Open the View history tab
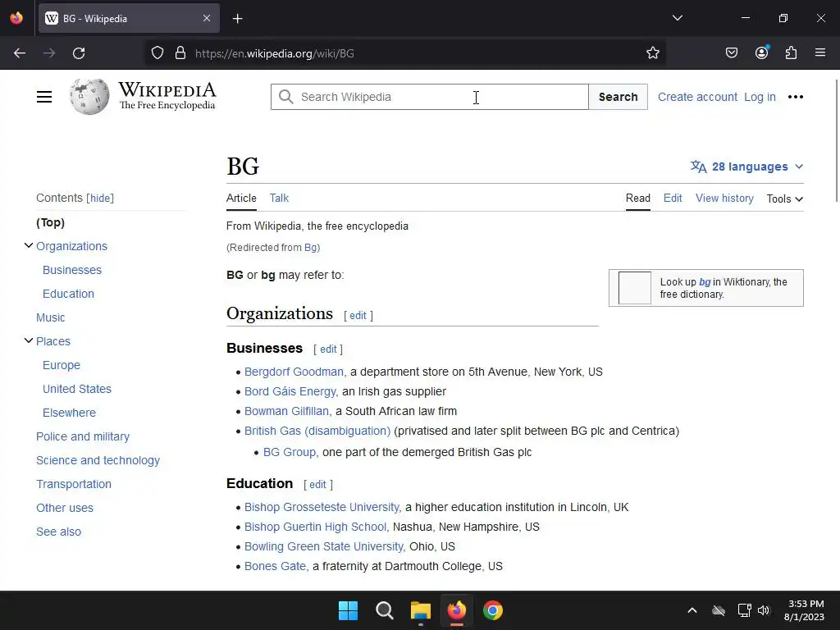The image size is (840, 630). (x=724, y=199)
